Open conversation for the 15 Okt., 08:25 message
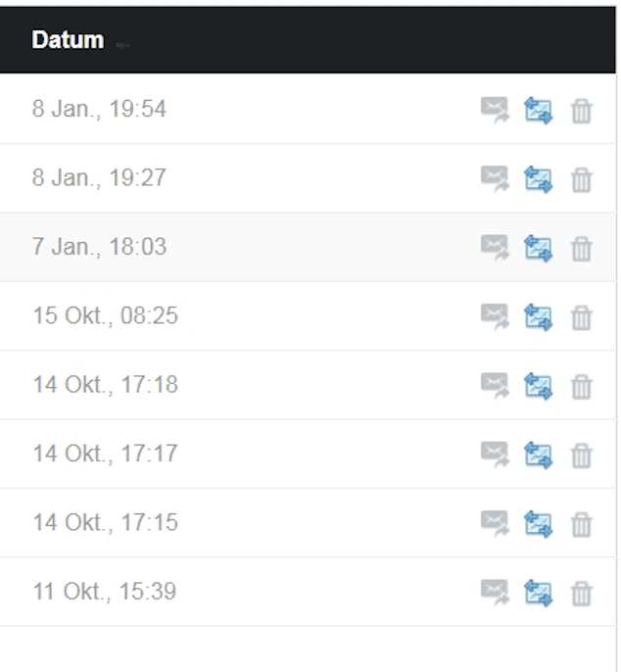Screen dimensions: 621x672 (538, 316)
